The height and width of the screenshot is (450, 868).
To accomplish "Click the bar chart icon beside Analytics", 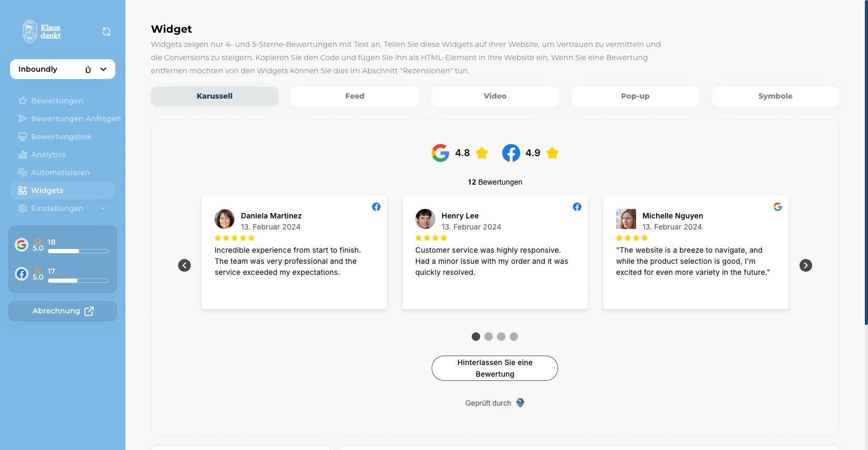I will (x=23, y=155).
